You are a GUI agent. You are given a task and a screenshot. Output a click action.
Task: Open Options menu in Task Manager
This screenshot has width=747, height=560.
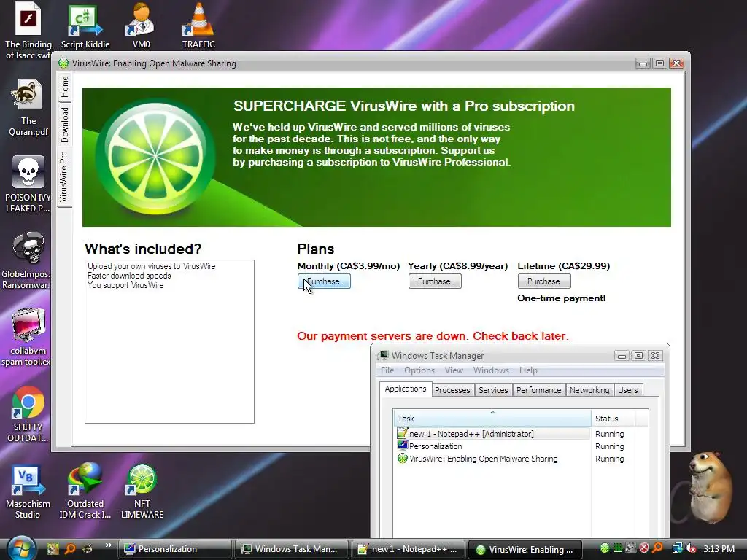(419, 370)
